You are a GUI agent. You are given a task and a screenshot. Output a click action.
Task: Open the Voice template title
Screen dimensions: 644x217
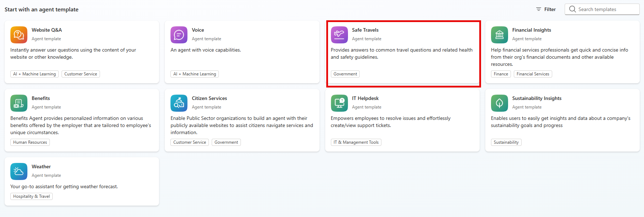(x=198, y=30)
